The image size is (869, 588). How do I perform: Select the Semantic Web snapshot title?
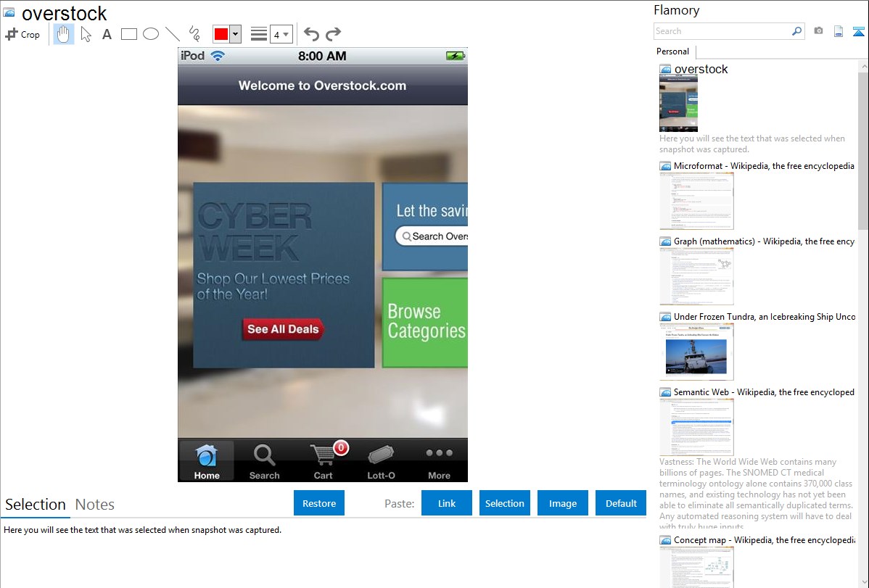coord(764,392)
